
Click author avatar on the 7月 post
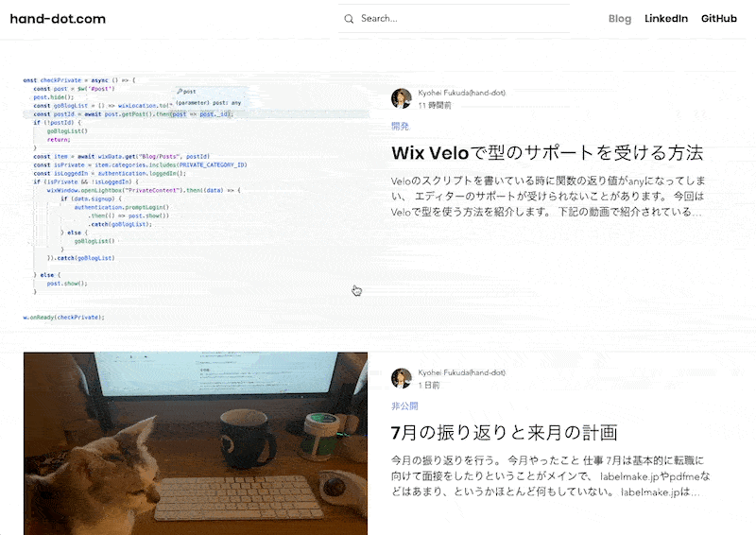pos(401,378)
